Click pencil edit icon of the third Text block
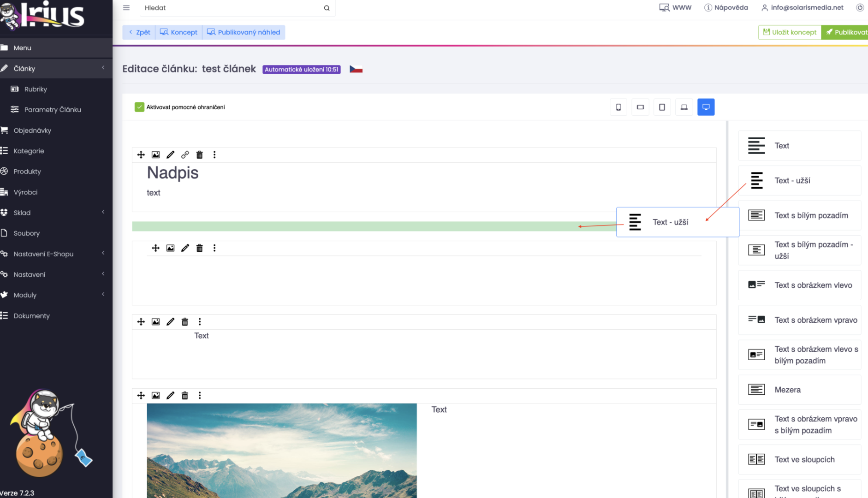The image size is (868, 498). [170, 322]
